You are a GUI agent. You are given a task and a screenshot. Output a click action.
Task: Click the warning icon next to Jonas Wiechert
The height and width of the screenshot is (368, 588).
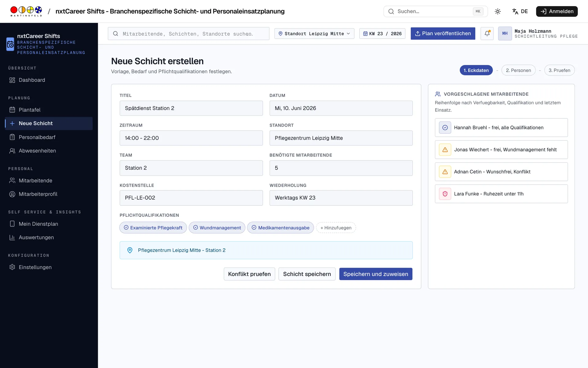click(445, 150)
